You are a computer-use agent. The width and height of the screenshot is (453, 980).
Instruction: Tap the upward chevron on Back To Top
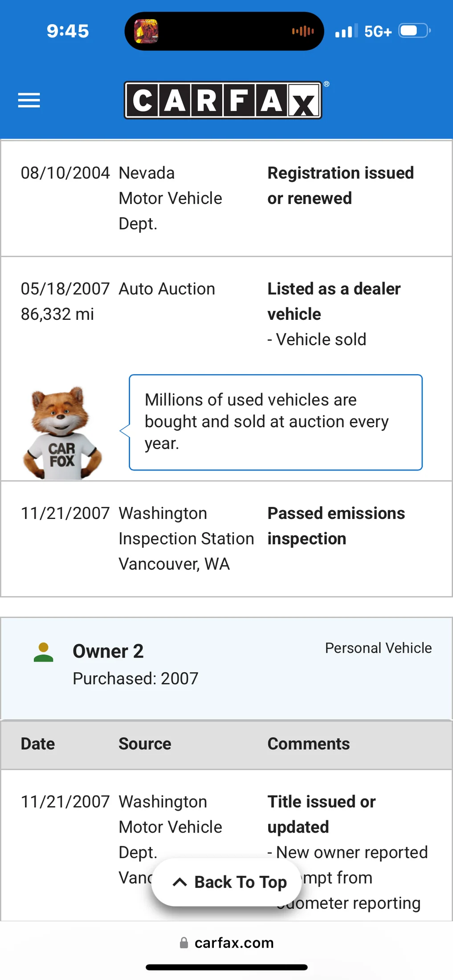(180, 882)
